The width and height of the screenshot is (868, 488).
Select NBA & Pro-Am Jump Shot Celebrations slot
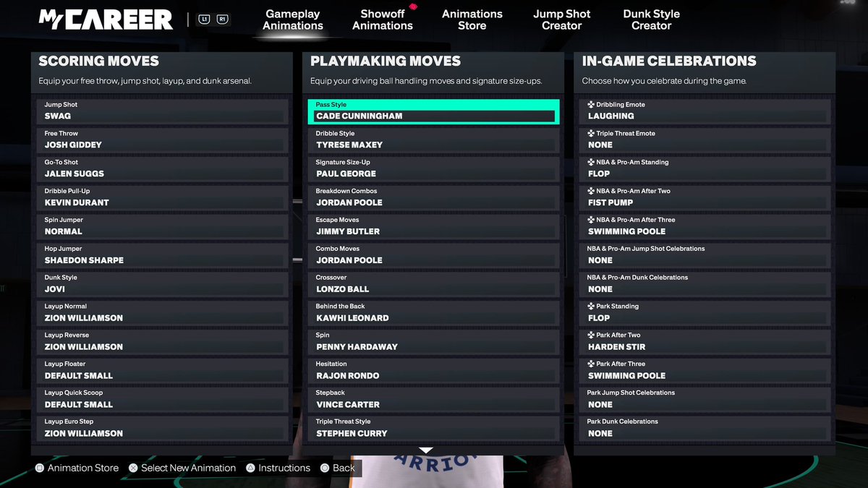(705, 256)
